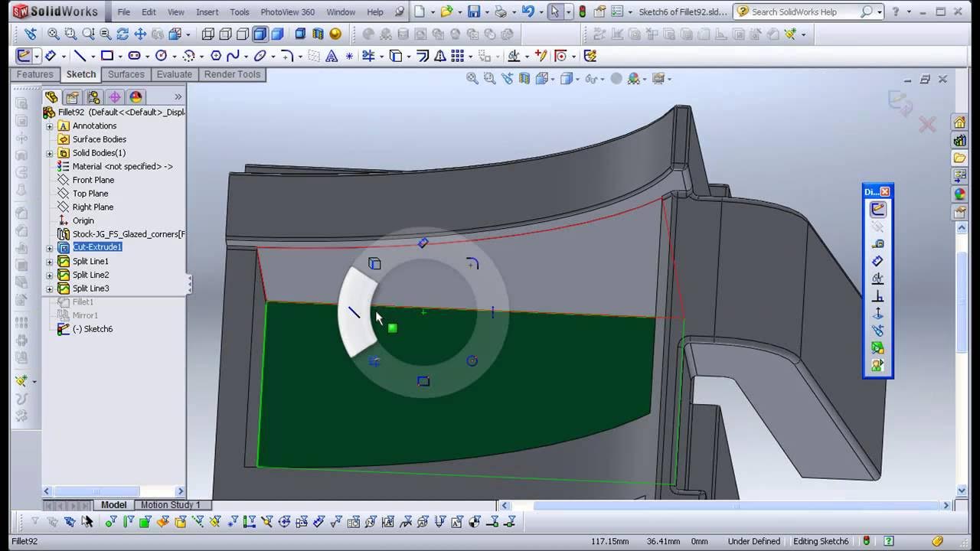Click the rollback bar below Split Line3
Viewport: 980px width, 551px height.
(x=115, y=295)
